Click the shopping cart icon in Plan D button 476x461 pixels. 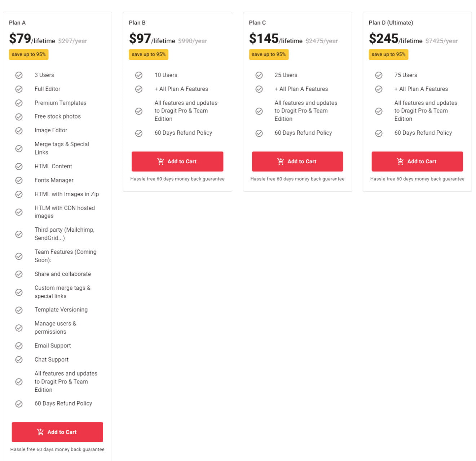click(x=400, y=161)
